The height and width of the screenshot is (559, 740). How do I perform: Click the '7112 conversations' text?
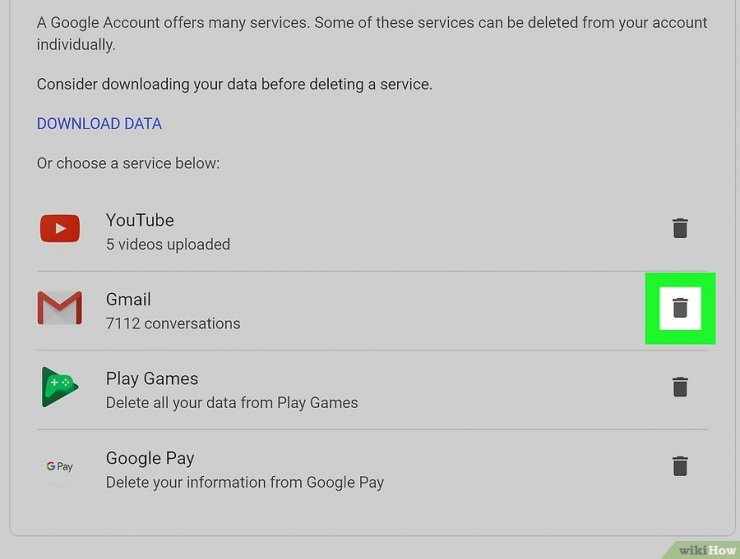coord(173,323)
